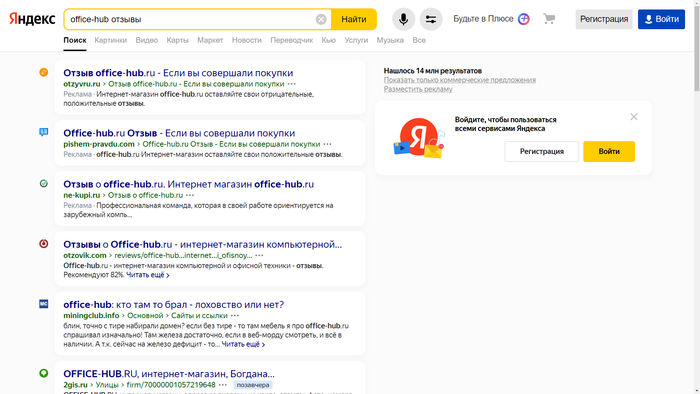Open options menu for 2gis.ru result
Image resolution: width=700 pixels, height=394 pixels.
click(223, 385)
